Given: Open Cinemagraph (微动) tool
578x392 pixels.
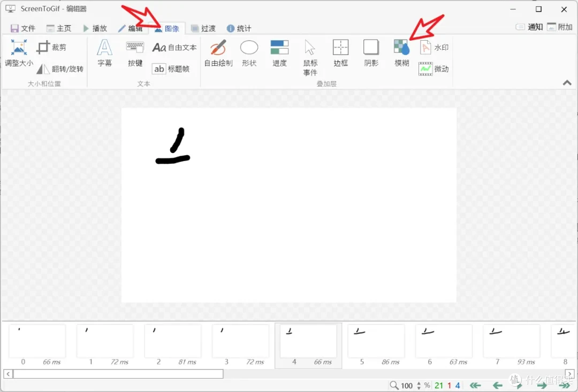Looking at the screenshot, I should (434, 69).
